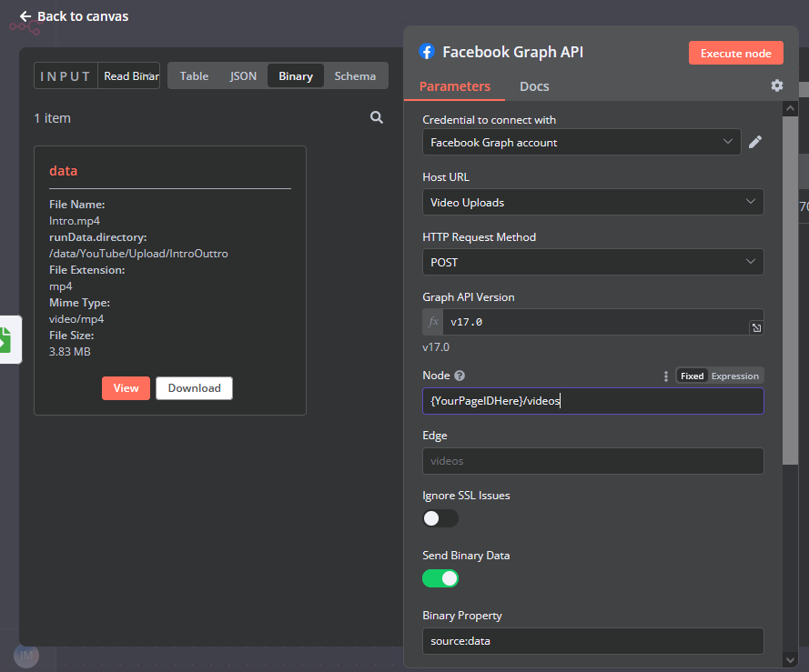Switch to the Docs tab
Viewport: 809px width, 672px height.
(x=534, y=86)
